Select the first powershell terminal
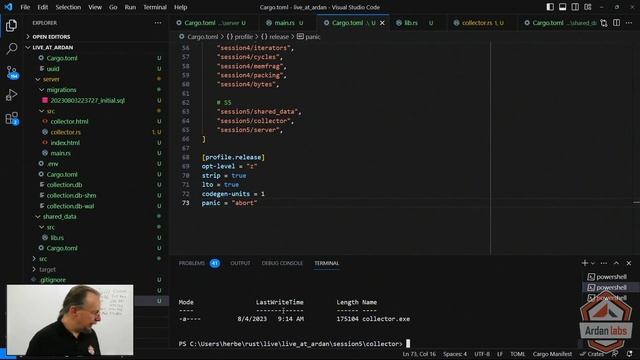Screen dimensions: 640x360 coord(607,277)
